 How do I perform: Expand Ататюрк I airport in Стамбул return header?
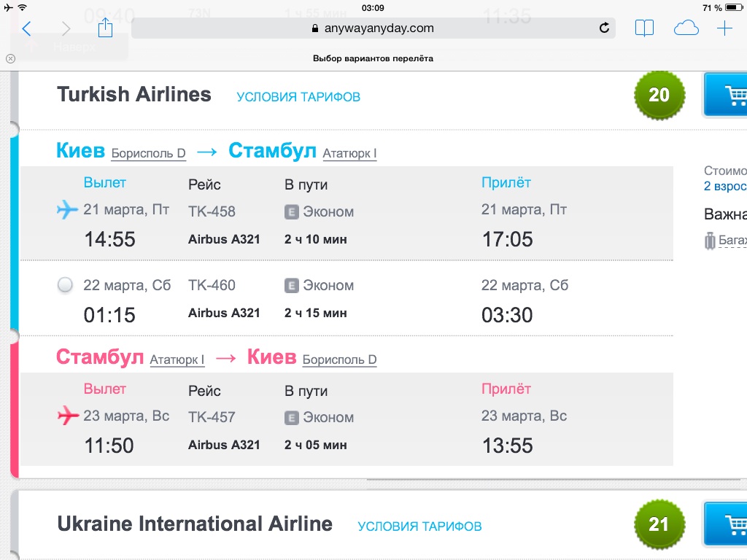pos(177,360)
